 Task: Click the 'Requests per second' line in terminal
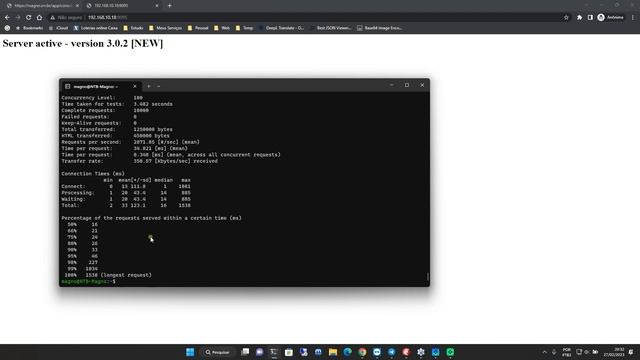pos(131,142)
